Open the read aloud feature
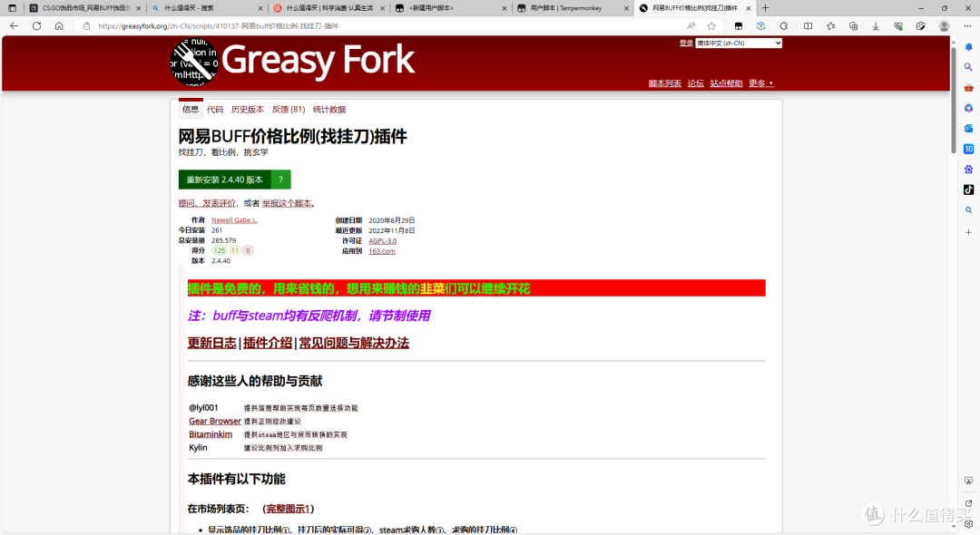 click(x=691, y=26)
